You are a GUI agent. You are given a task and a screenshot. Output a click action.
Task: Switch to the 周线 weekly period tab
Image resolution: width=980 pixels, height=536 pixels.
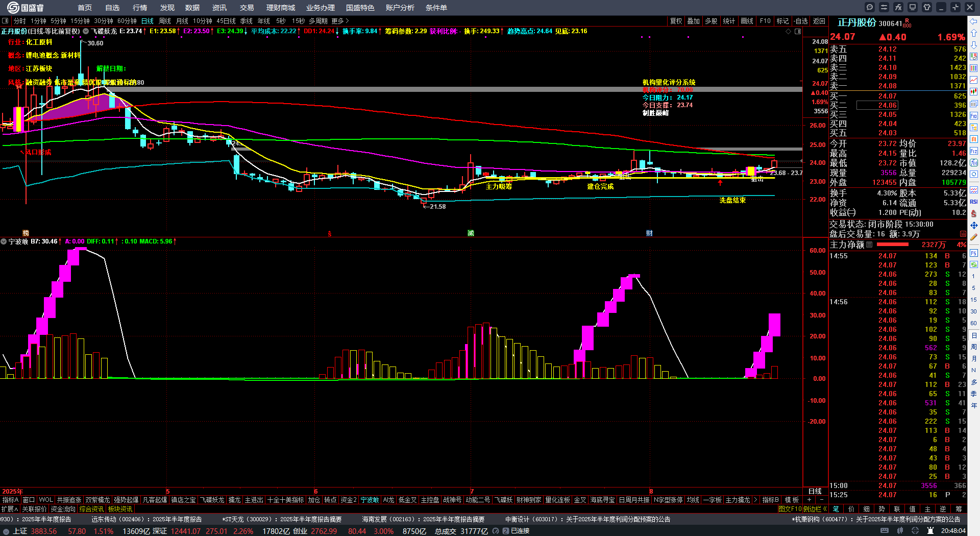tap(165, 21)
